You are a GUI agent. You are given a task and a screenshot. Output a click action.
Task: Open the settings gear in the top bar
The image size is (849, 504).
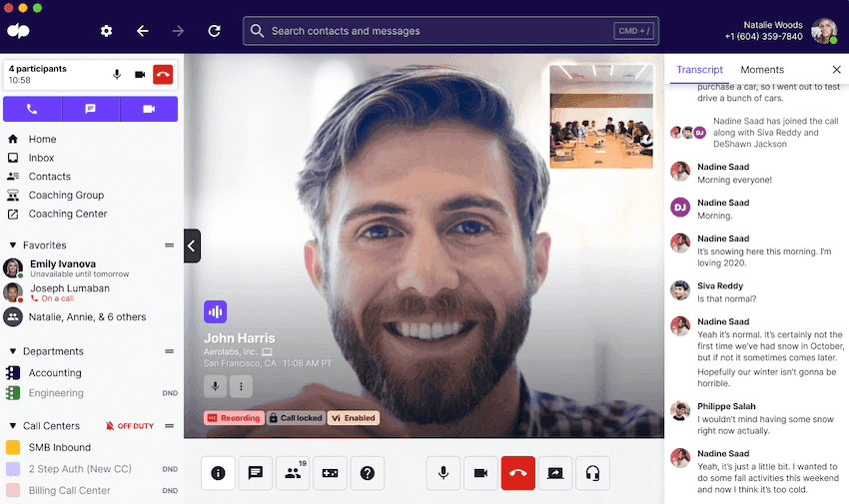coord(106,31)
